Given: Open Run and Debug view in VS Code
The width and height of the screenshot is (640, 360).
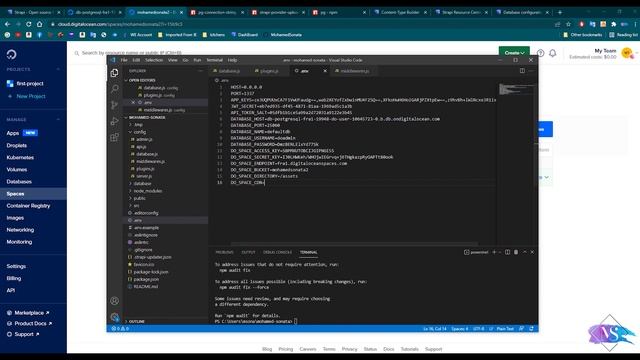Looking at the screenshot, I should pos(115,121).
